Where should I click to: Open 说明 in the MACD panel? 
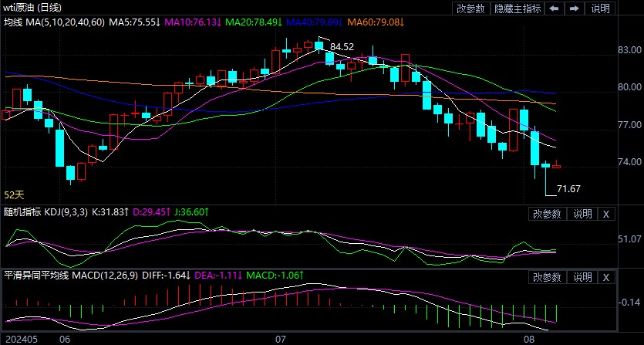tap(582, 277)
